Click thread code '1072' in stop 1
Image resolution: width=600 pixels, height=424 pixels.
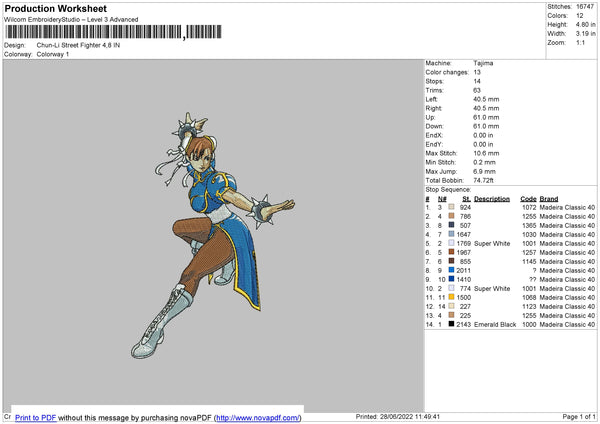pyautogui.click(x=529, y=207)
